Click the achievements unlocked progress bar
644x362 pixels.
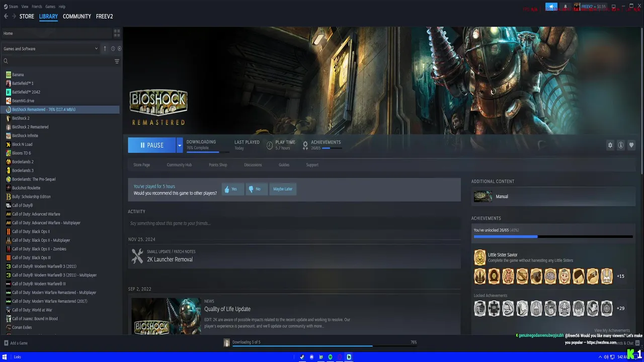click(x=553, y=236)
